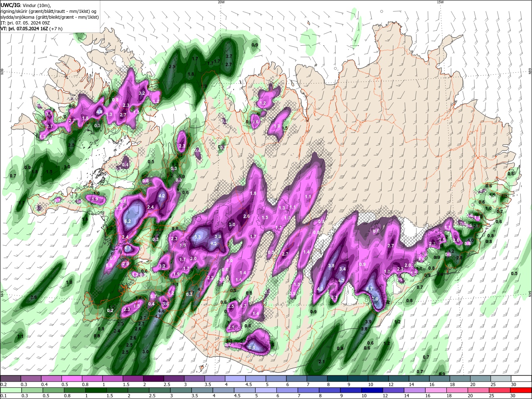Click the '15W' longitude label at top
Viewport: 532px width, 399px height.
pyautogui.click(x=440, y=2)
